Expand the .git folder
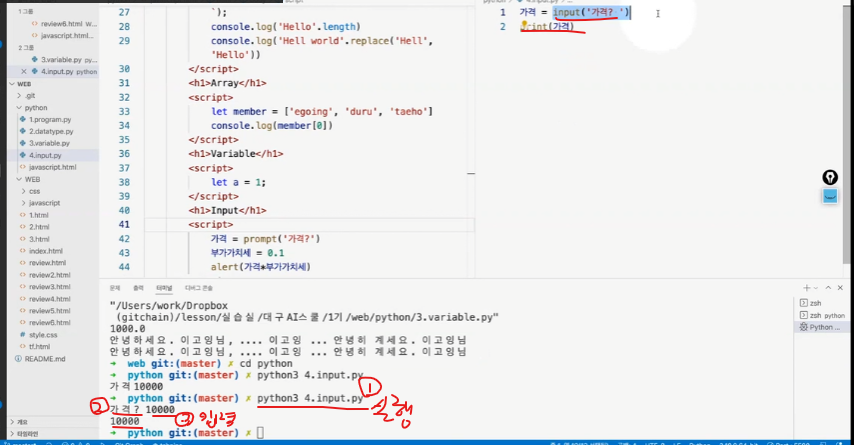 30,96
